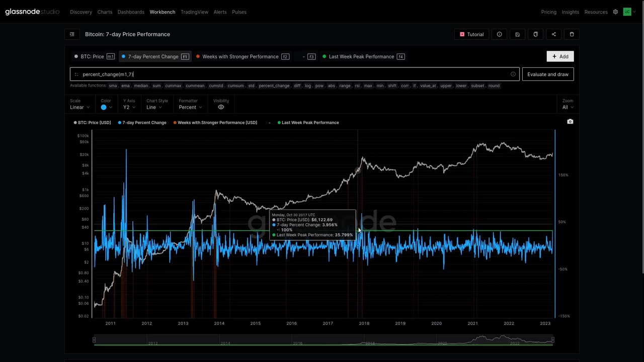Toggle 7-day Percent Change legend series
644x362 pixels.
click(142, 123)
